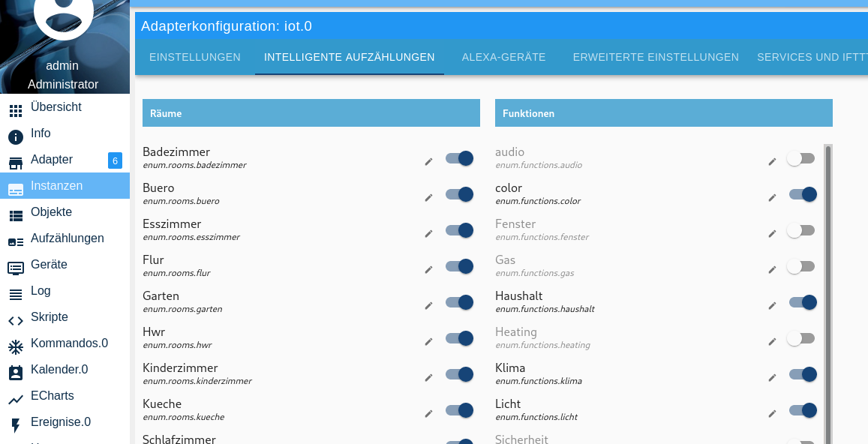Image resolution: width=868 pixels, height=444 pixels.
Task: Edit the Badezimmer room with pencil icon
Action: (428, 162)
